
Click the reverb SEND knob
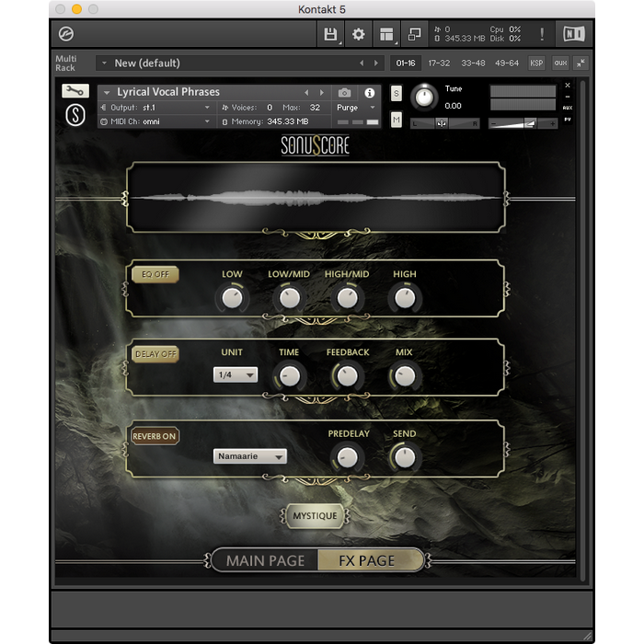pos(404,456)
